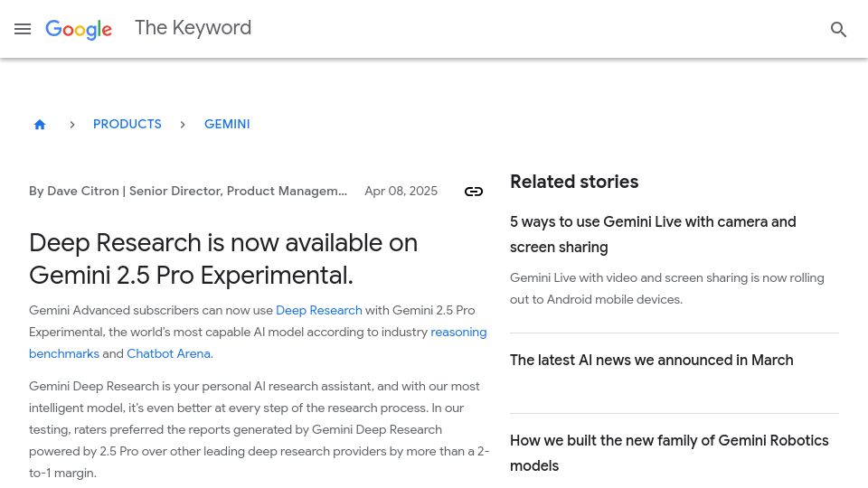Viewport: 868px width, 488px height.
Task: Open the hamburger navigation menu
Action: click(23, 29)
